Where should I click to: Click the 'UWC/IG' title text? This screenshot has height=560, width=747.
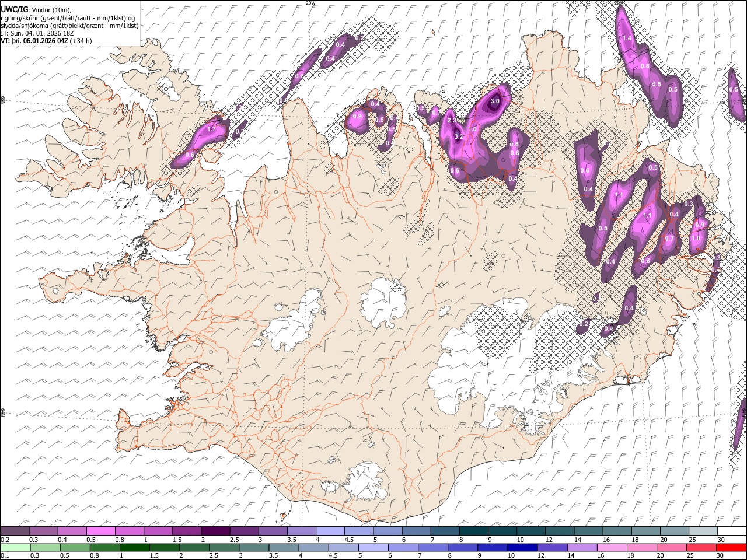point(14,10)
